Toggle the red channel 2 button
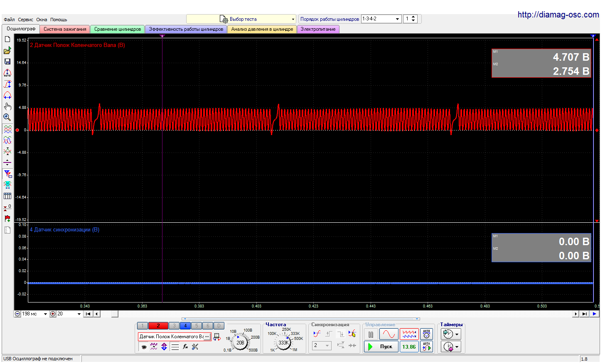This screenshot has width=605, height=364. [x=158, y=326]
